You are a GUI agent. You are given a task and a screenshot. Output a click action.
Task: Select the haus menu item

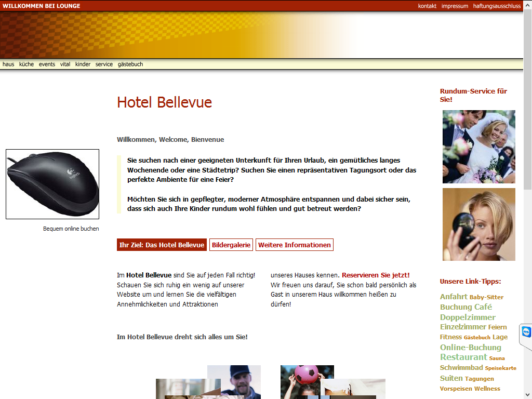tap(8, 64)
